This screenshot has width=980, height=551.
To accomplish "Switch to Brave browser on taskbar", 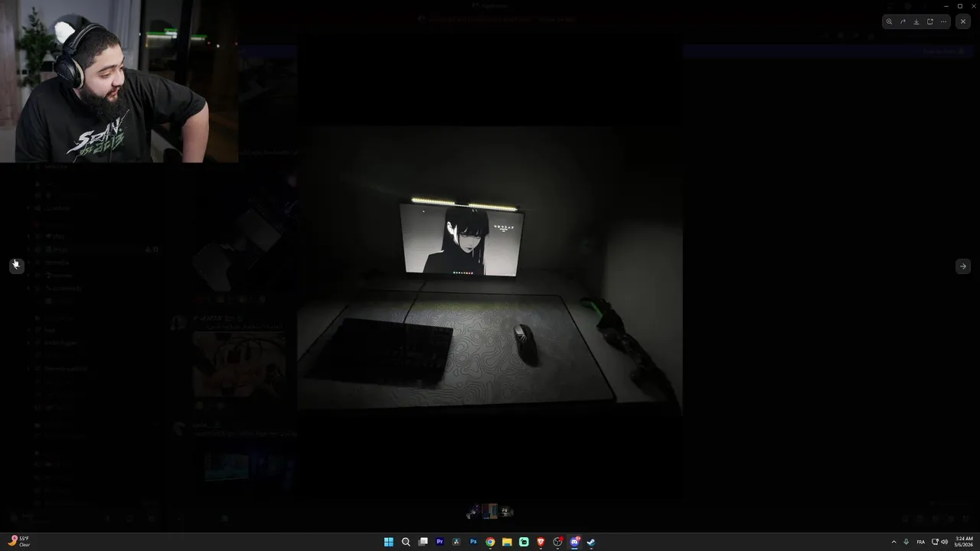I will pyautogui.click(x=541, y=542).
